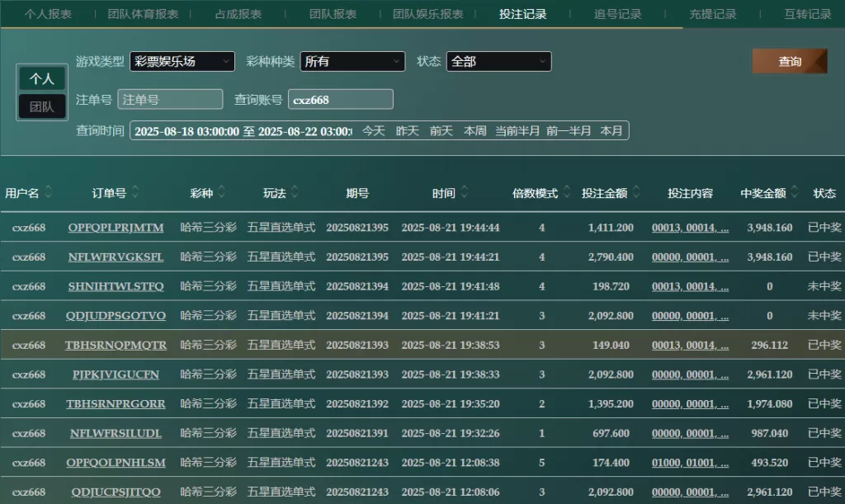
Task: Choose the 前天 quick date filter
Action: point(441,131)
